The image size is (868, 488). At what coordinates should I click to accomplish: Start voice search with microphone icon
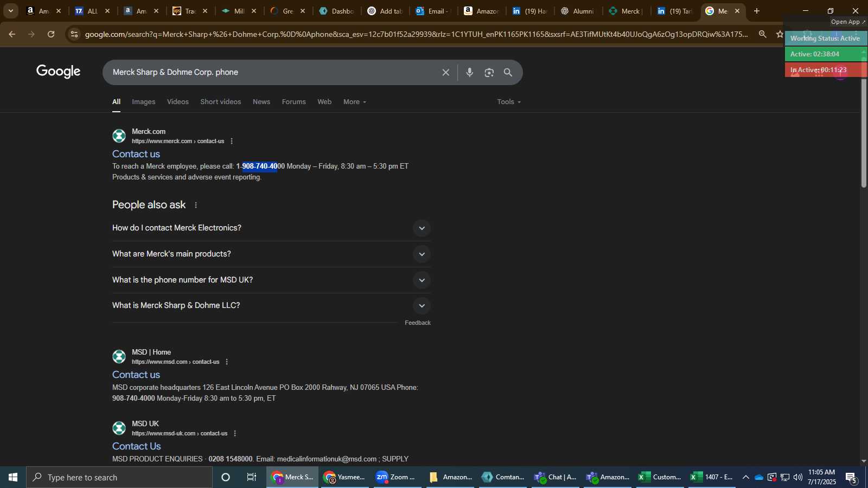click(x=470, y=73)
